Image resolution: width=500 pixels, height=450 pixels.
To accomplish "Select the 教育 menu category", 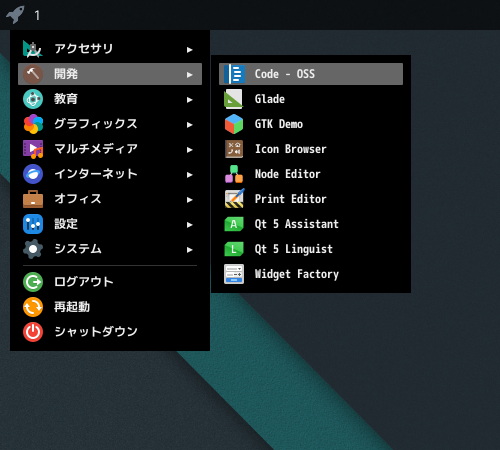I will (x=110, y=99).
